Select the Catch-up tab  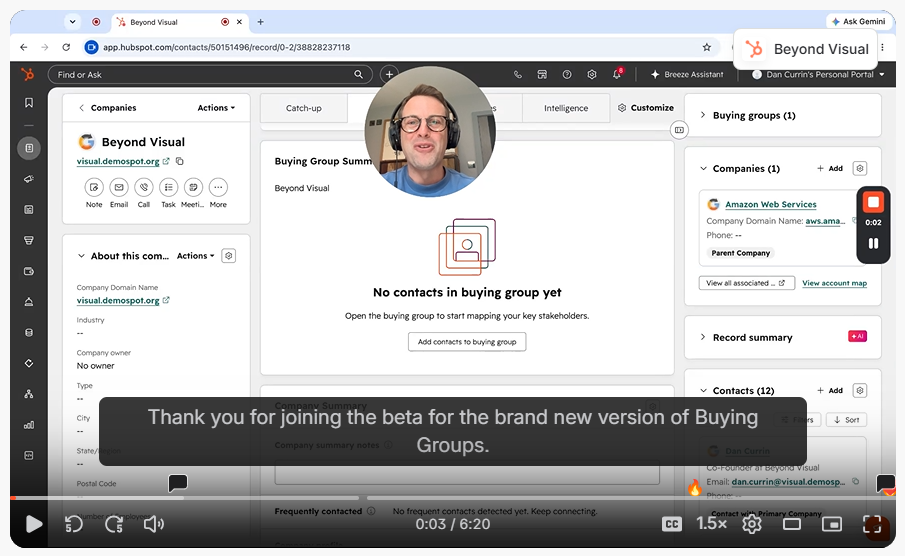pos(304,108)
